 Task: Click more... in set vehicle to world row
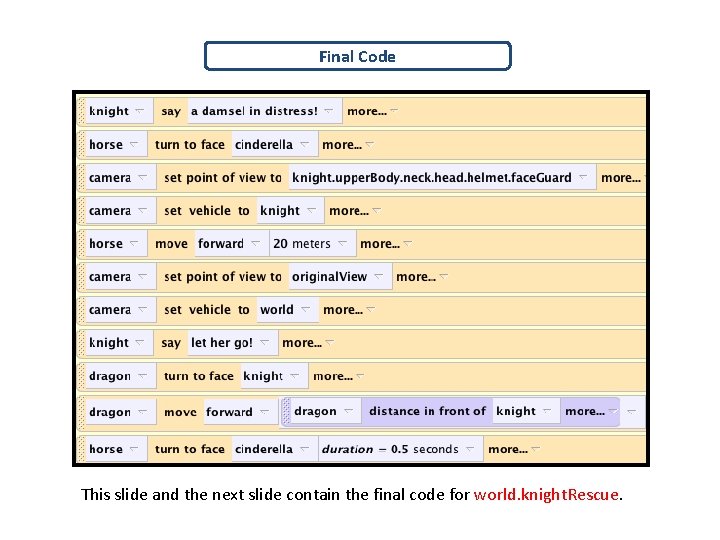click(349, 310)
